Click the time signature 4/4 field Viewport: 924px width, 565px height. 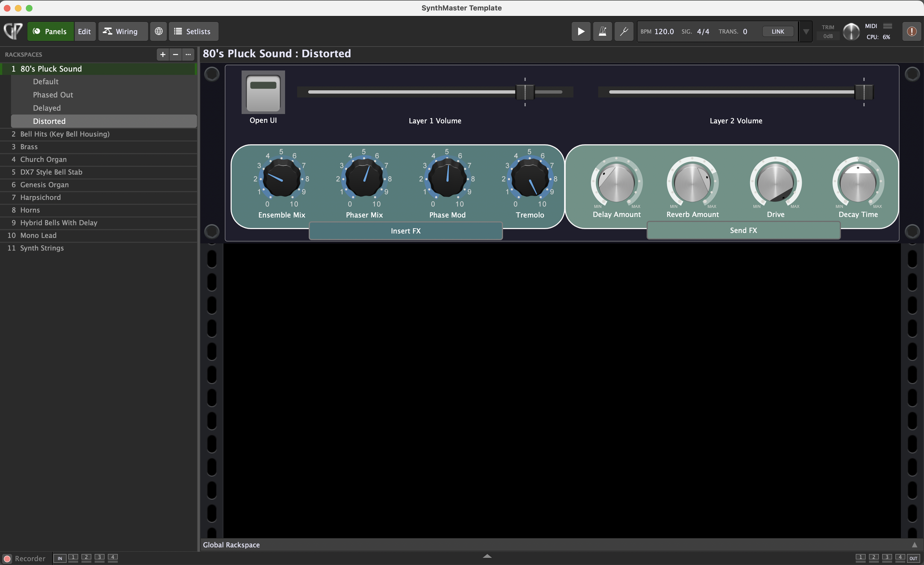click(703, 31)
